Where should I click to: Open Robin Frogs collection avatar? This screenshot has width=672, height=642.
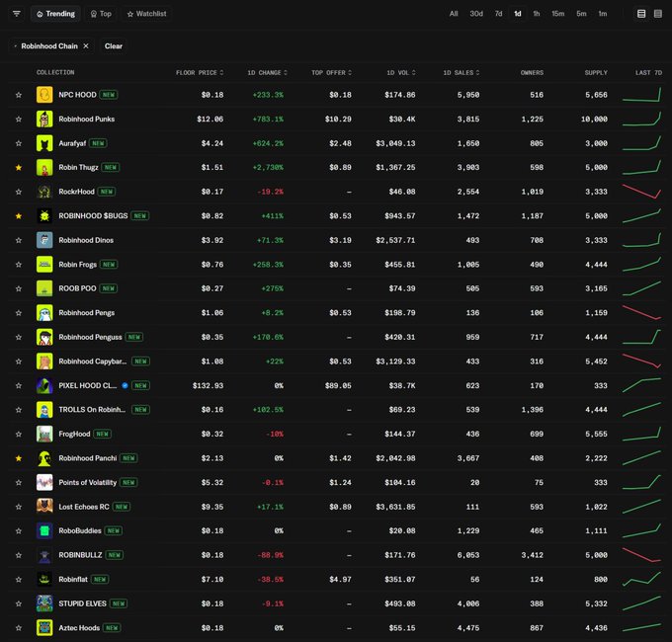click(x=44, y=265)
